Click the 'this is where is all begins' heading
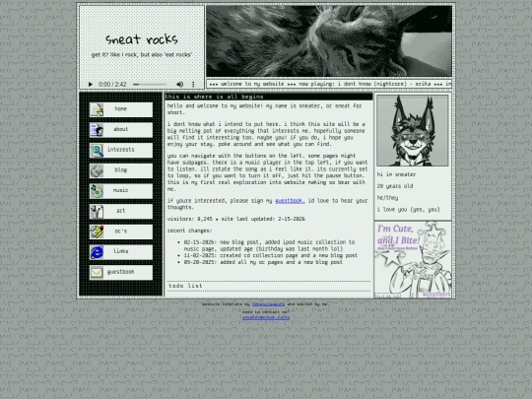 pos(214,97)
